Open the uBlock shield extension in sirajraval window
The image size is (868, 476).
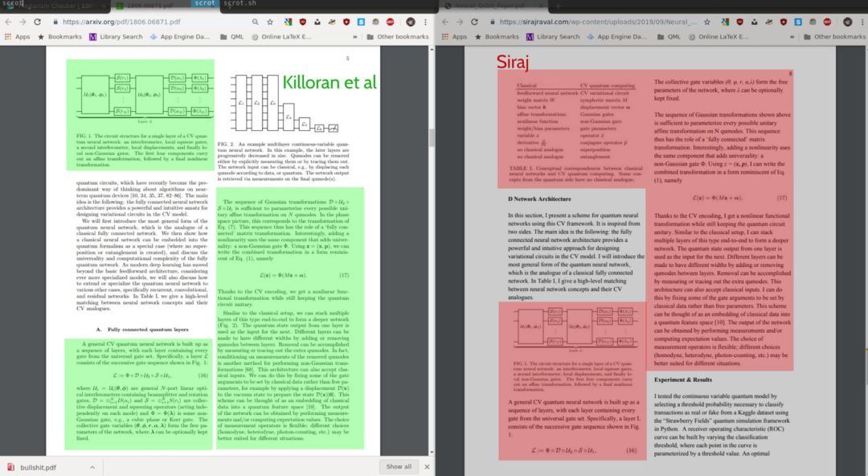coord(739,22)
